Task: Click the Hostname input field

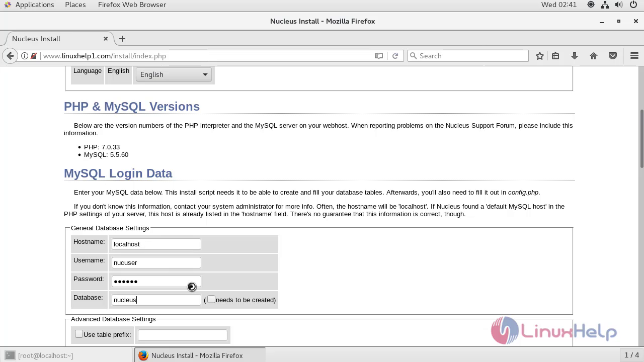Action: (156, 244)
